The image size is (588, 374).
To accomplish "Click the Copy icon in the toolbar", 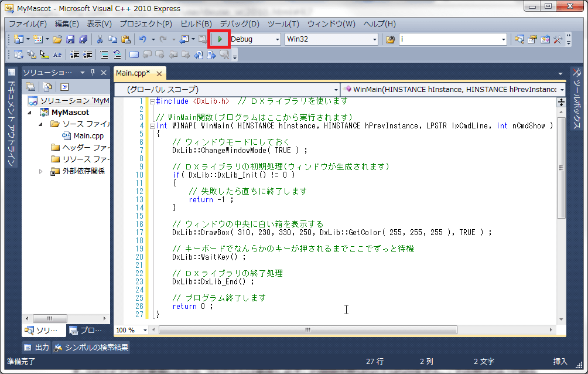I will [112, 39].
